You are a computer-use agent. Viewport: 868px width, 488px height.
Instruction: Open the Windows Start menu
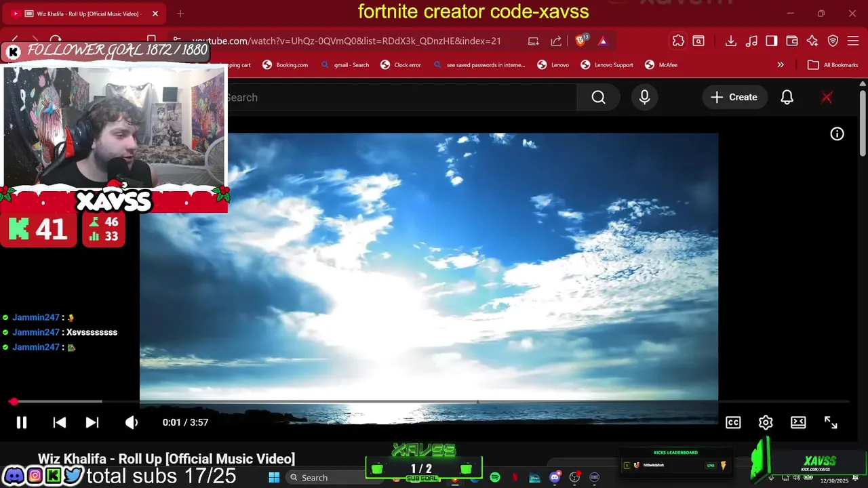pyautogui.click(x=274, y=477)
